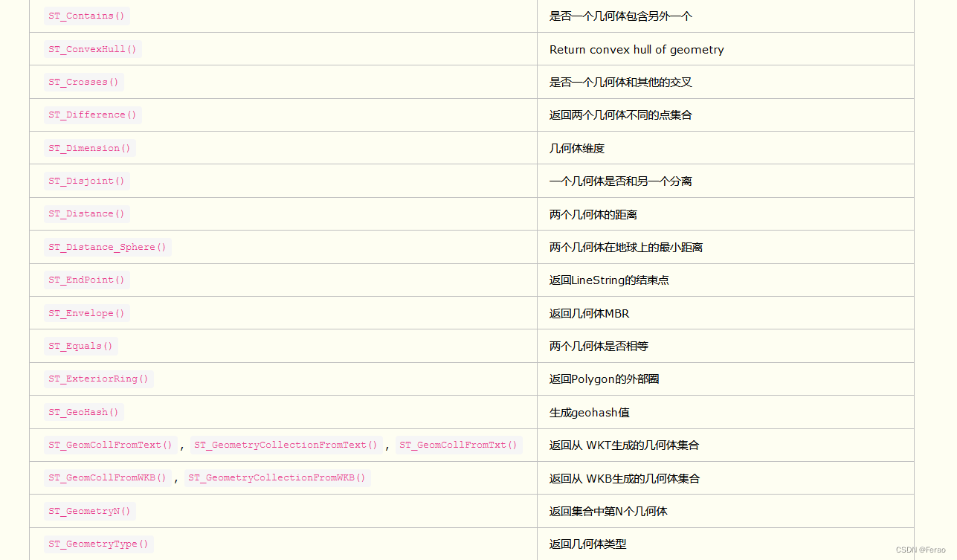
Task: Click the ST_GeomCollFromWKB() function name
Action: coord(108,477)
